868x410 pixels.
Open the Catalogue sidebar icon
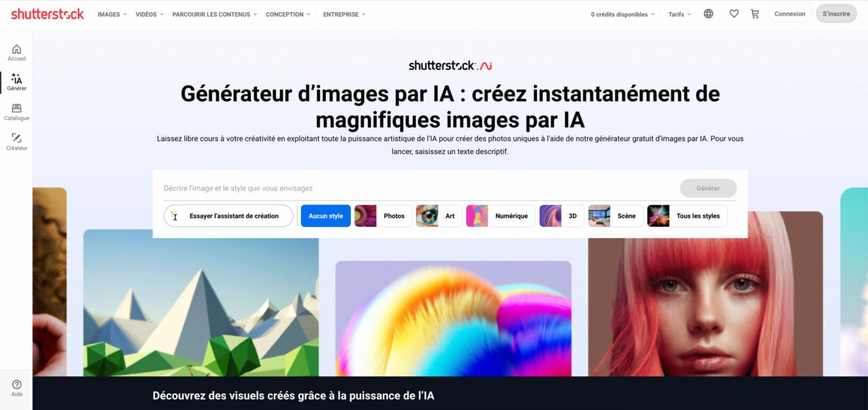coord(16,109)
